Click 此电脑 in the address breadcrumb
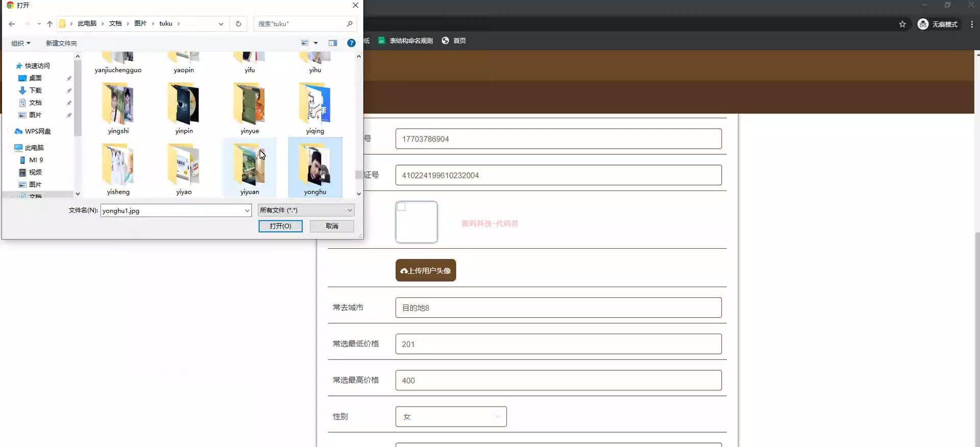Image resolution: width=980 pixels, height=447 pixels. (87, 23)
